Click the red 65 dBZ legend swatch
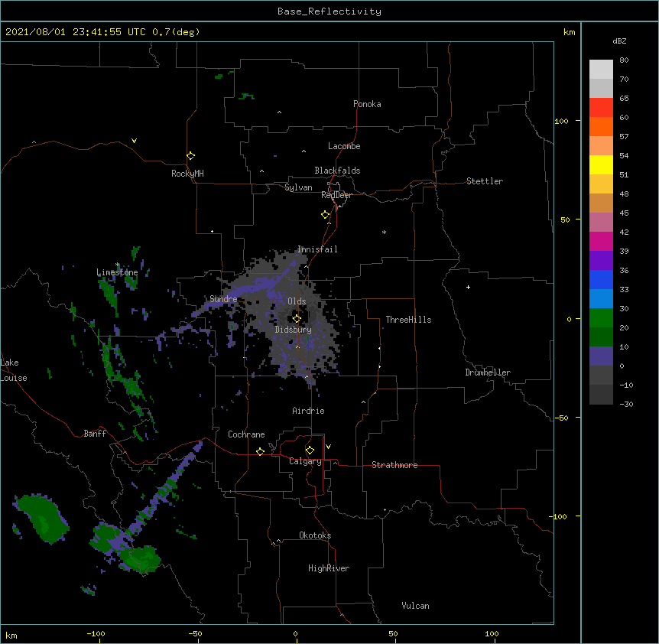Viewport: 659px width, 644px height. tap(601, 108)
